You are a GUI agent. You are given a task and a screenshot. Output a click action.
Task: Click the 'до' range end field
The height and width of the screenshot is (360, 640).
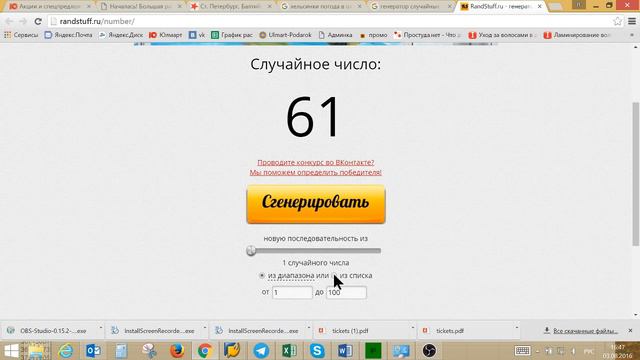(346, 292)
